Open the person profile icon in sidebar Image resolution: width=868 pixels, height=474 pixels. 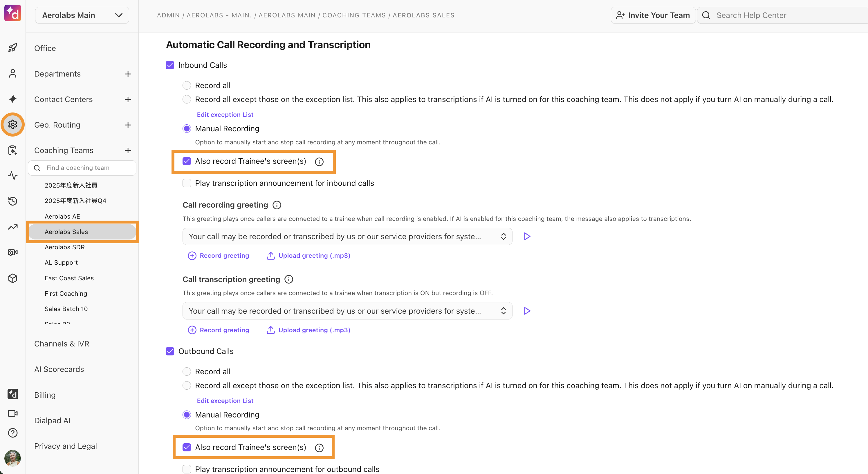point(12,73)
